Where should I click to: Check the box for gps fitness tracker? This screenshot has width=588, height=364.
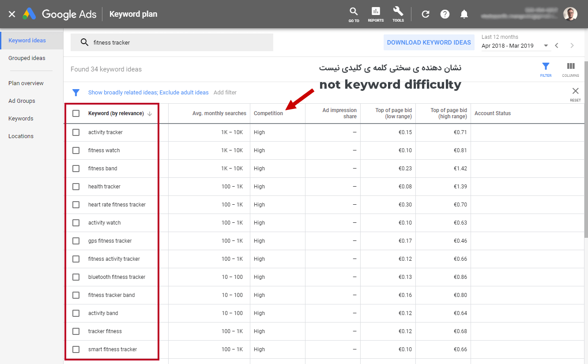pyautogui.click(x=76, y=241)
